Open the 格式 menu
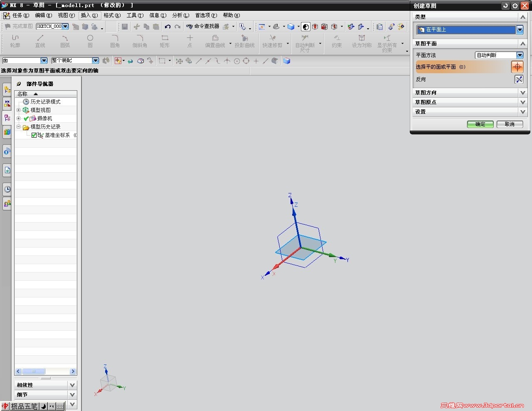This screenshot has width=532, height=411. pos(112,15)
